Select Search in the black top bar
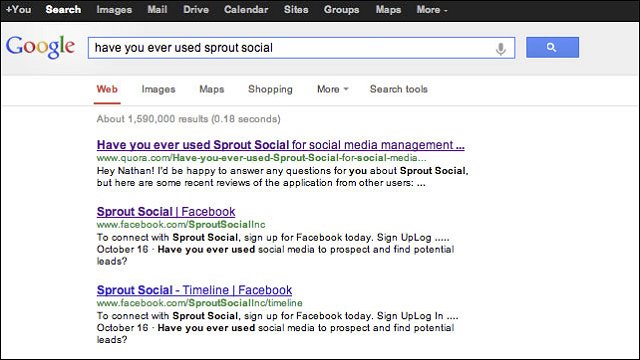Image resolution: width=640 pixels, height=360 pixels. pyautogui.click(x=63, y=9)
